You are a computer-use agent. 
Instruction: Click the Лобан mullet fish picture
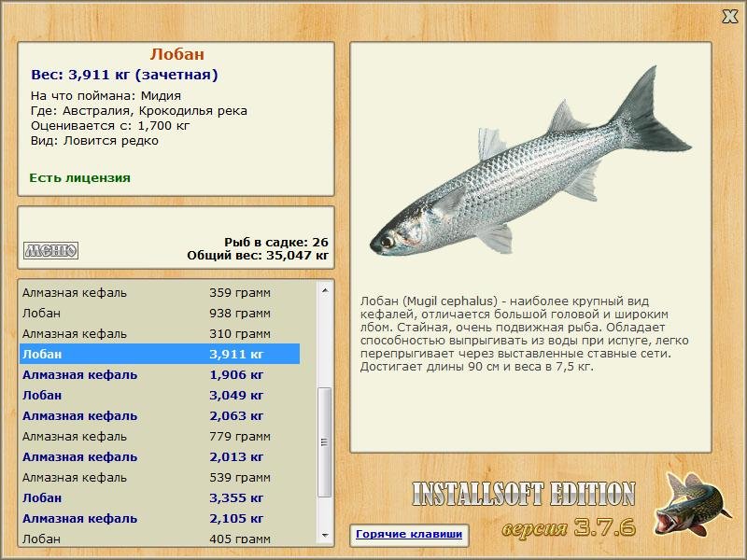(x=530, y=161)
